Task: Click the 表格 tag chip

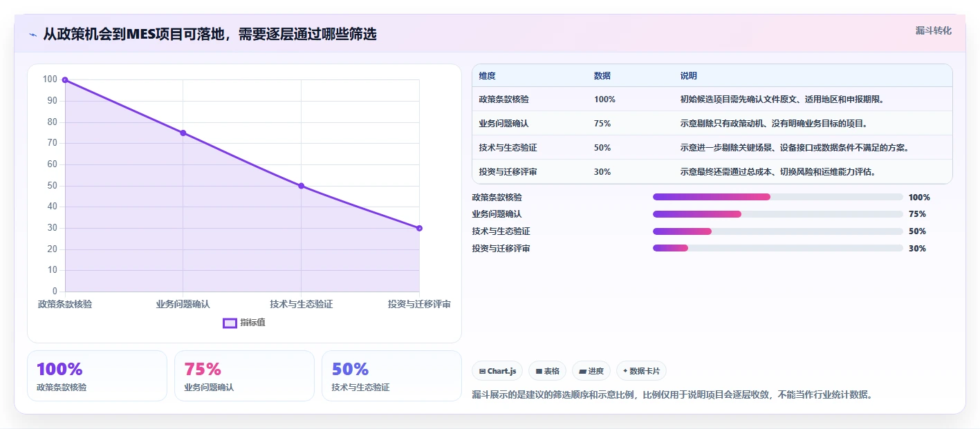Action: point(547,371)
